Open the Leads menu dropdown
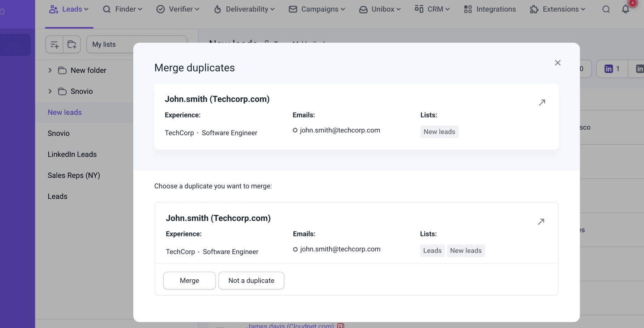Viewport: 644px width, 328px height. click(x=69, y=9)
